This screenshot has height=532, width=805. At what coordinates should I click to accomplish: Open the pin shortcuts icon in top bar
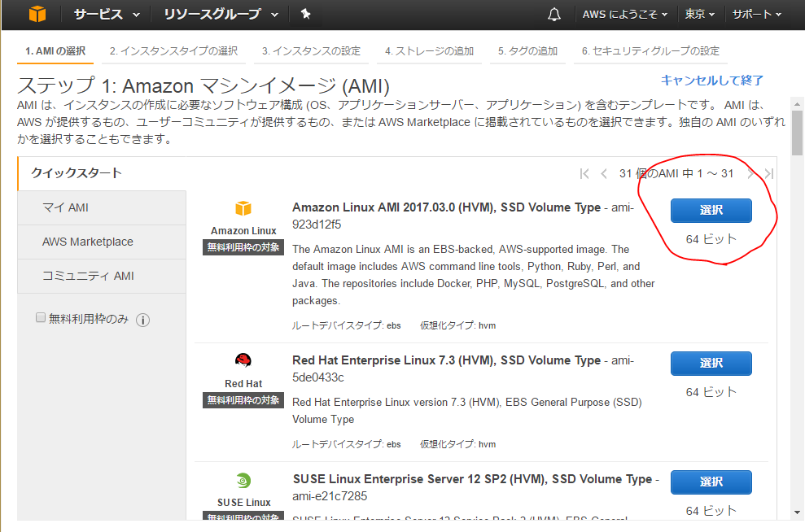[x=305, y=14]
